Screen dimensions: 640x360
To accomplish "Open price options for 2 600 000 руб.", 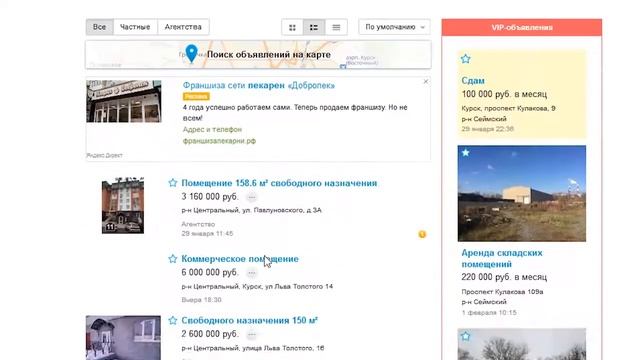I will coord(252,334).
